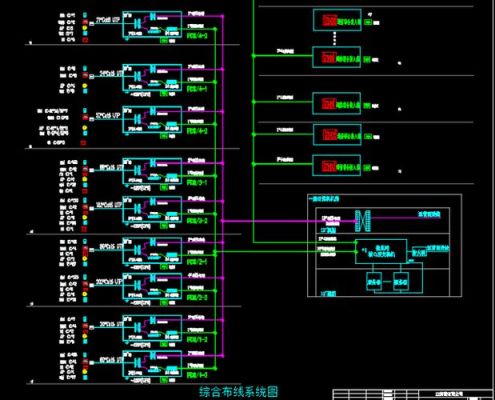The image size is (495, 400).
Task: Select the green FD3/2-2 frame label
Action: coord(197,297)
